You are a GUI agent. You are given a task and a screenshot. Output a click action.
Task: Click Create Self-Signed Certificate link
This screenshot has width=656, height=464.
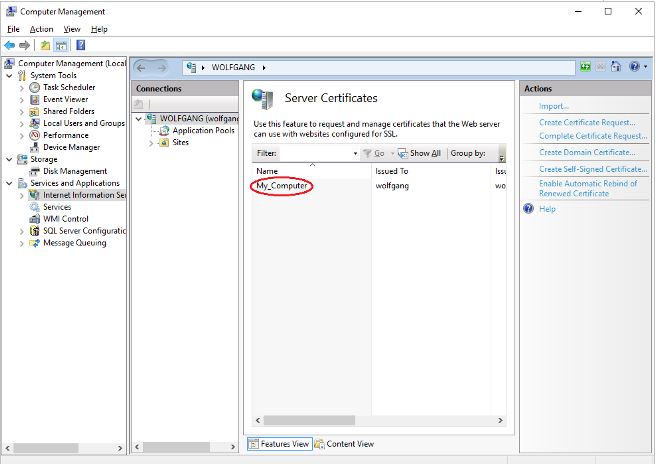[593, 169]
